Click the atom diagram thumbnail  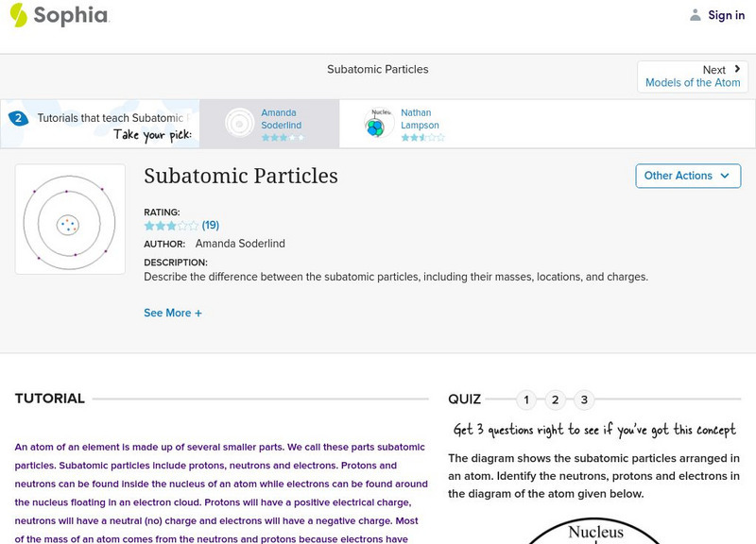click(70, 219)
